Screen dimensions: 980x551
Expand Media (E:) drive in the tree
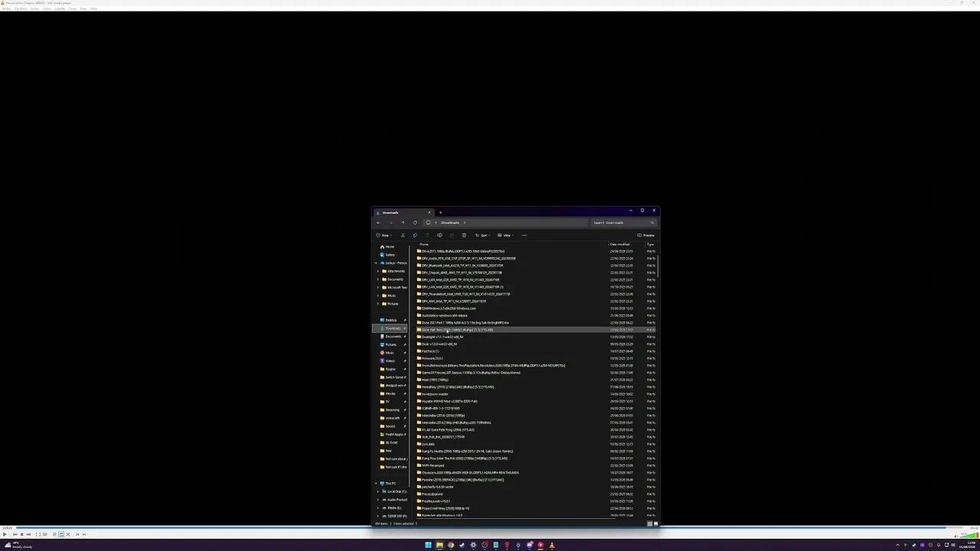click(378, 508)
